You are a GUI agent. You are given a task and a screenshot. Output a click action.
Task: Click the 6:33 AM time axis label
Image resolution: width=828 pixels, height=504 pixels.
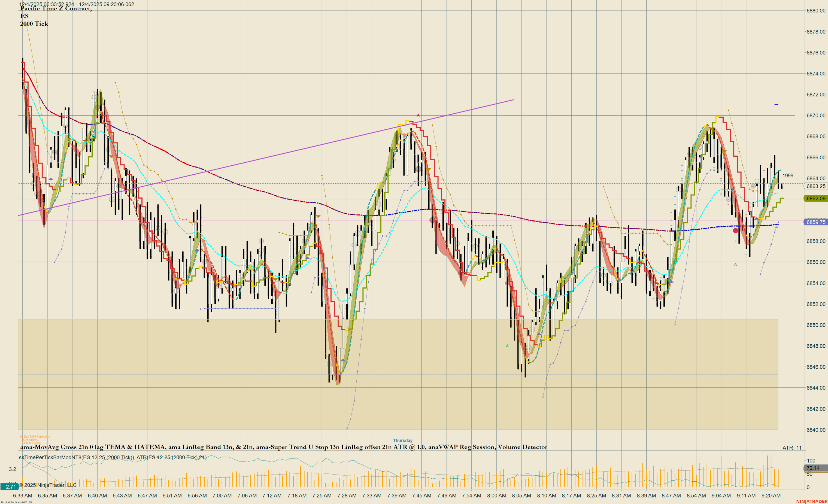coord(23,496)
